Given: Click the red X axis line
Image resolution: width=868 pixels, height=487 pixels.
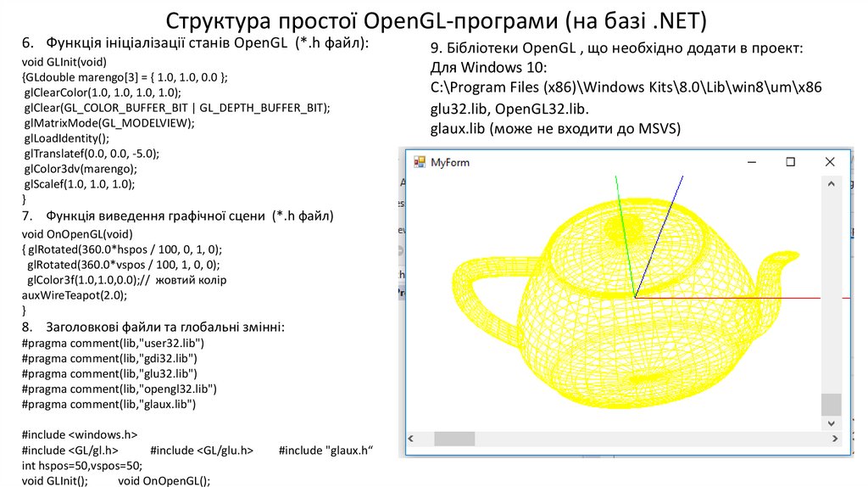Looking at the screenshot, I should (731, 298).
